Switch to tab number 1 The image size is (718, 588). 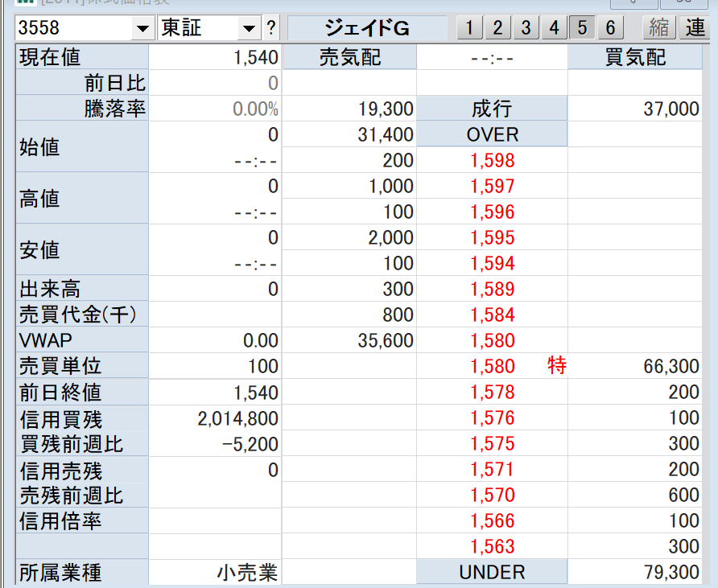(x=469, y=28)
